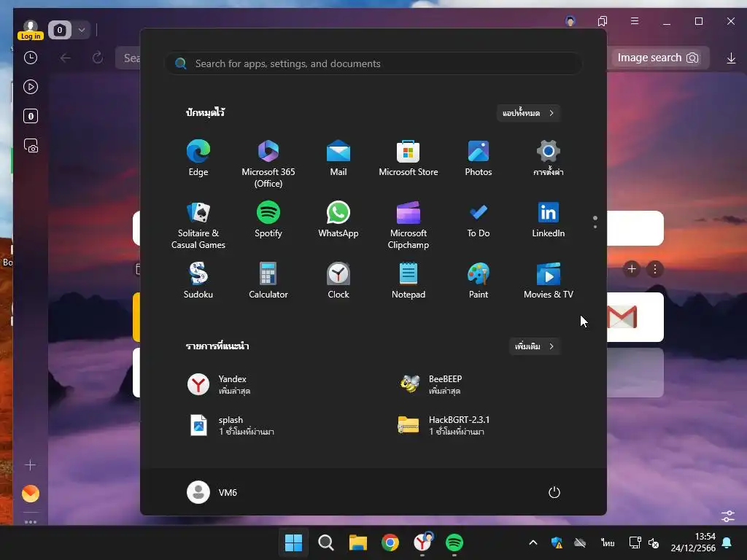Open tab counter in Yandex Browser

[x=60, y=30]
